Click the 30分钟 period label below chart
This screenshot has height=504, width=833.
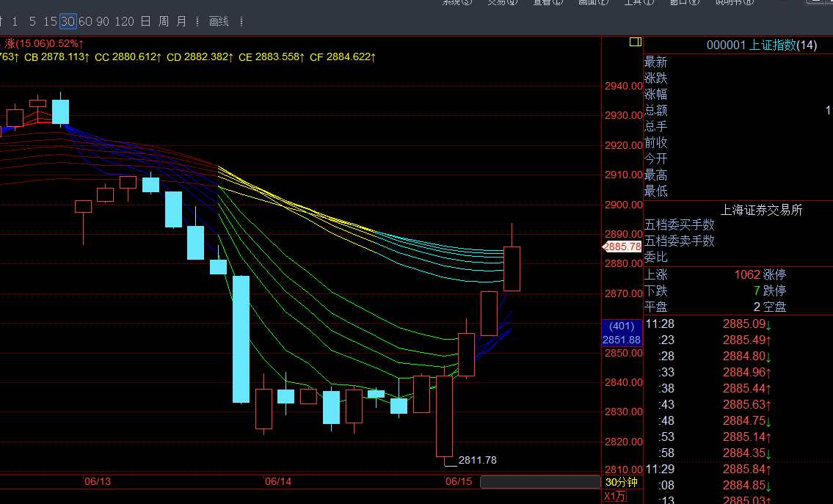pos(622,482)
